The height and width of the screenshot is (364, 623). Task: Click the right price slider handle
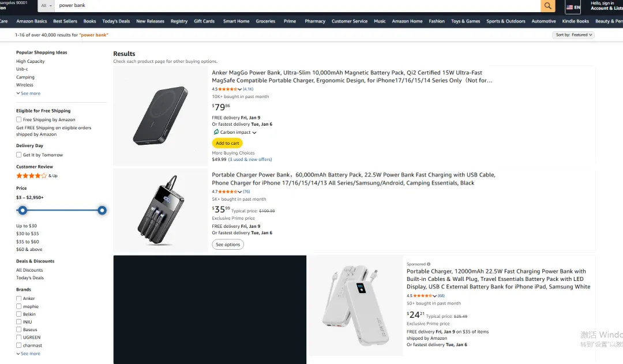pos(102,211)
